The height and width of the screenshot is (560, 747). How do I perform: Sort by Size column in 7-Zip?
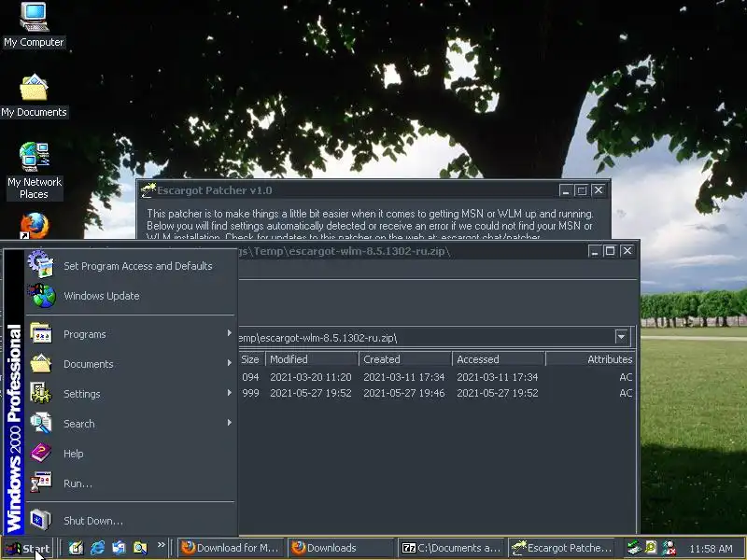pyautogui.click(x=250, y=359)
